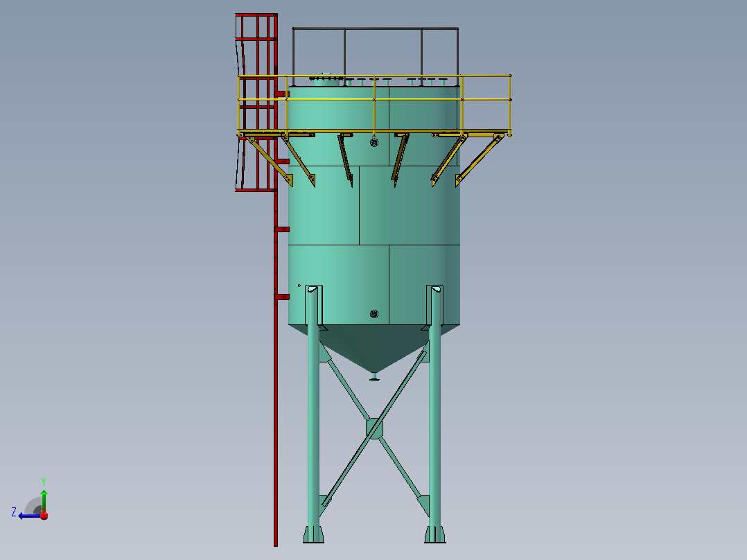Select the yellow handrail top rail of platform
This screenshot has width=747, height=560.
375,76
